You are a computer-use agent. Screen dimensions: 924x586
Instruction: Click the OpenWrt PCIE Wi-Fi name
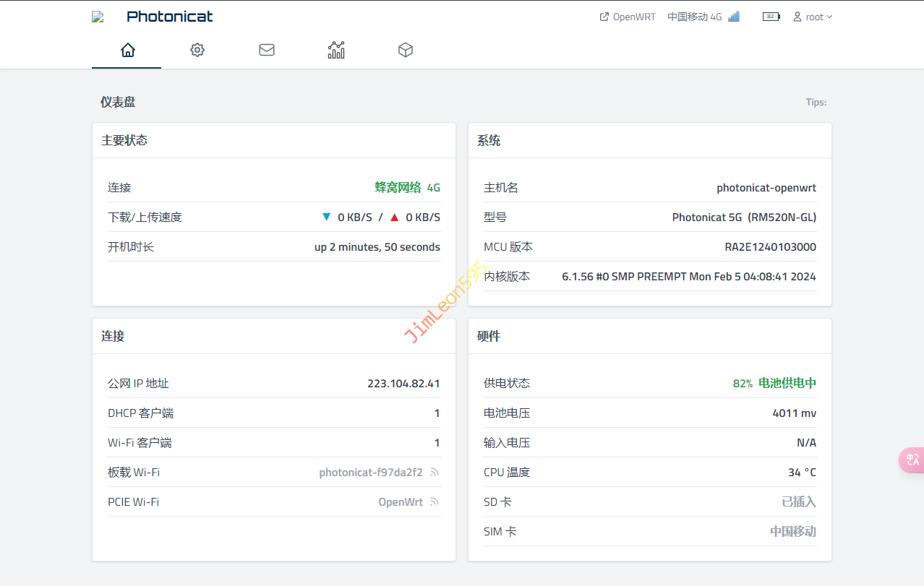pos(401,502)
